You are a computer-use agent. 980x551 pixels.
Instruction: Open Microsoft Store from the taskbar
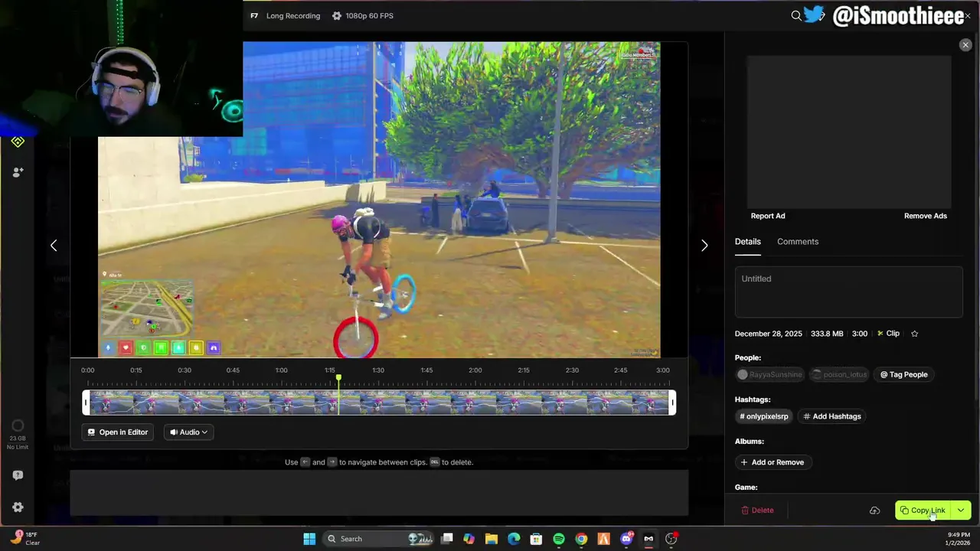[x=536, y=539]
